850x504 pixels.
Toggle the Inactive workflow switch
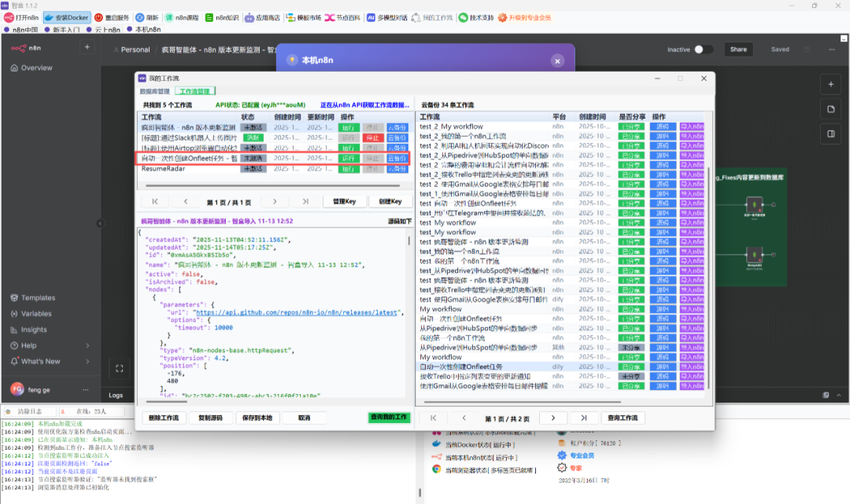704,50
